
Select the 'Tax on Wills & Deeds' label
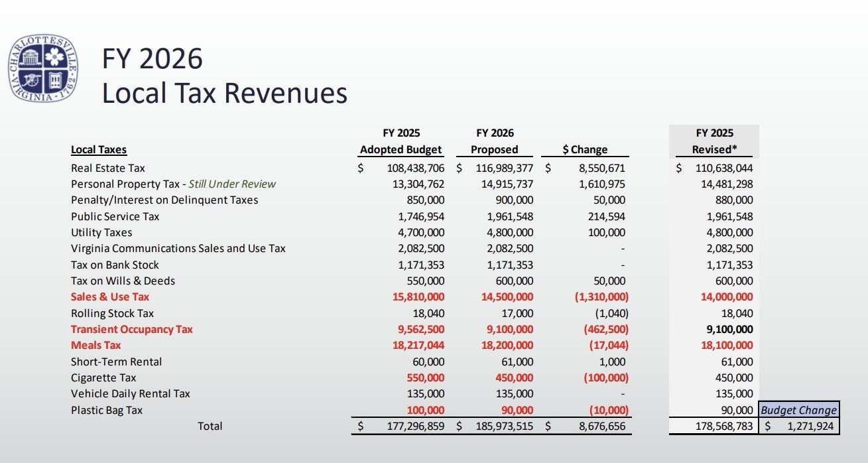click(123, 281)
